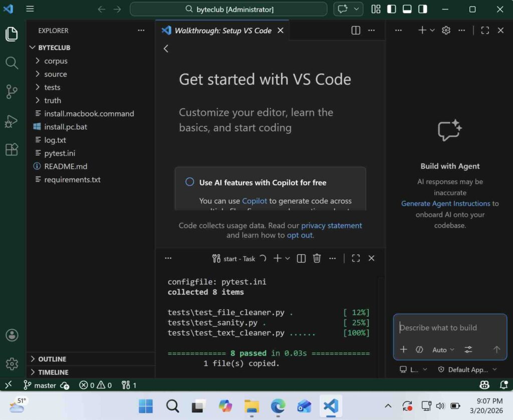513x420 pixels.
Task: Expand the corpus folder
Action: pos(56,61)
